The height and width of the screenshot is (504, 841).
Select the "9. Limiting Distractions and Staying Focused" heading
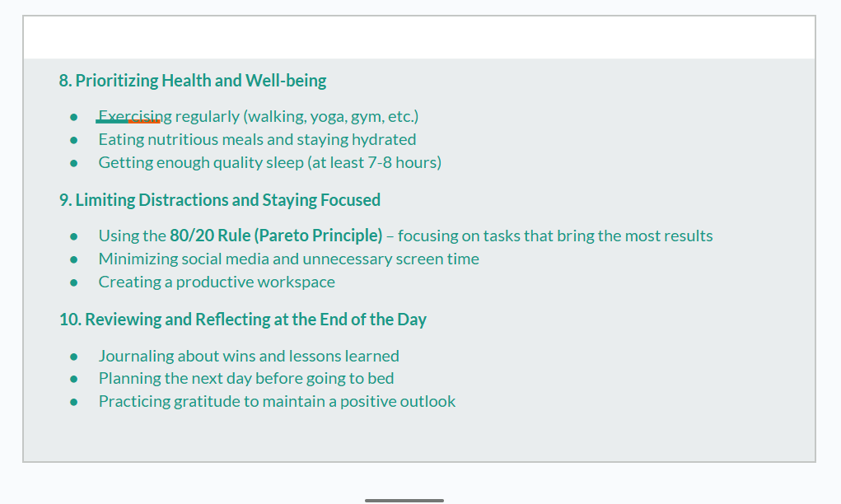tap(219, 200)
